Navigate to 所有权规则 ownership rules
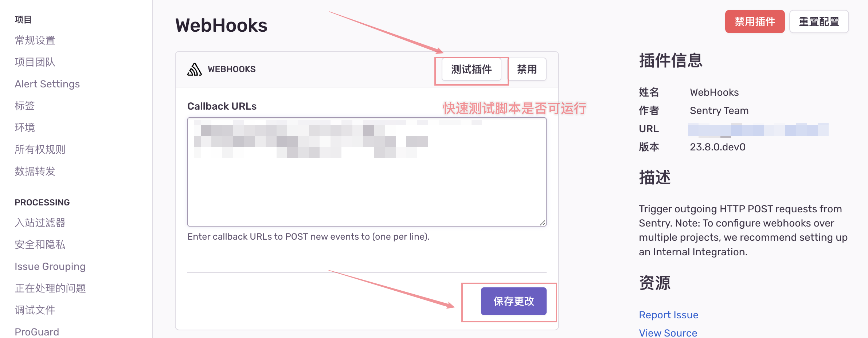 click(x=40, y=149)
